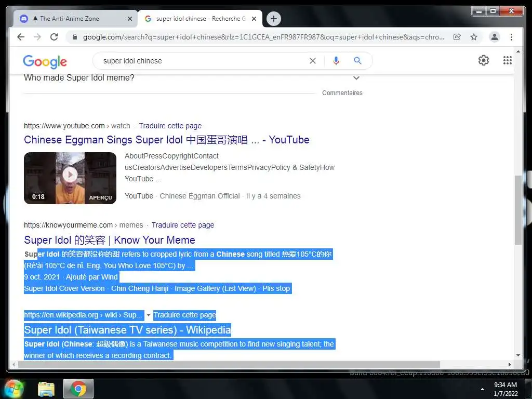Open the Wikipedia result options arrow
Screen dimensions: 532x399
pyautogui.click(x=148, y=315)
